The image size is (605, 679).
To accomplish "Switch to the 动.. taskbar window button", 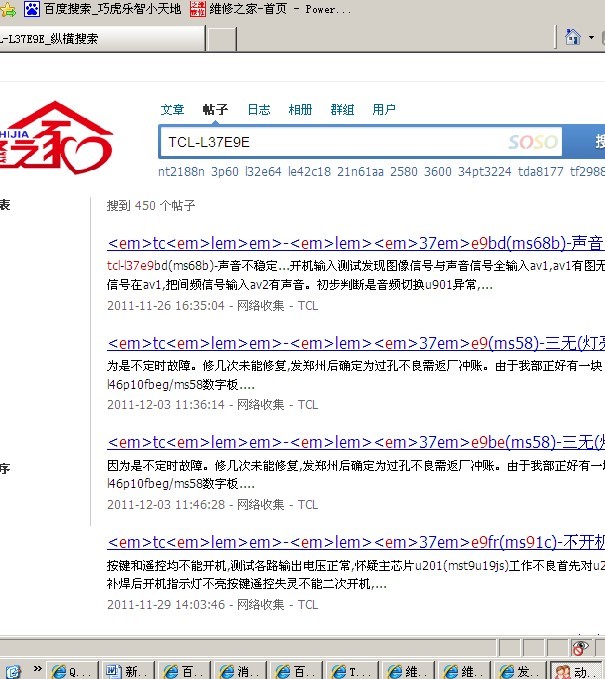I will (x=577, y=671).
